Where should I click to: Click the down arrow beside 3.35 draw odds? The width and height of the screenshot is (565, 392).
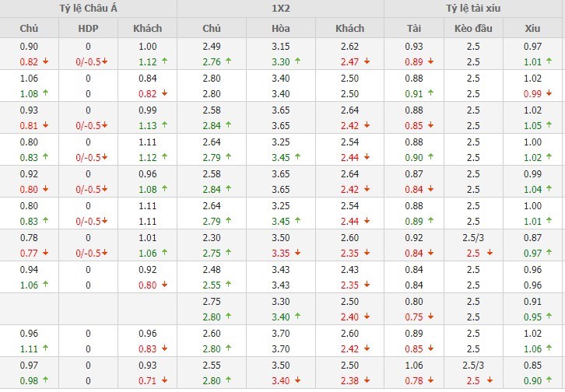pyautogui.click(x=297, y=253)
